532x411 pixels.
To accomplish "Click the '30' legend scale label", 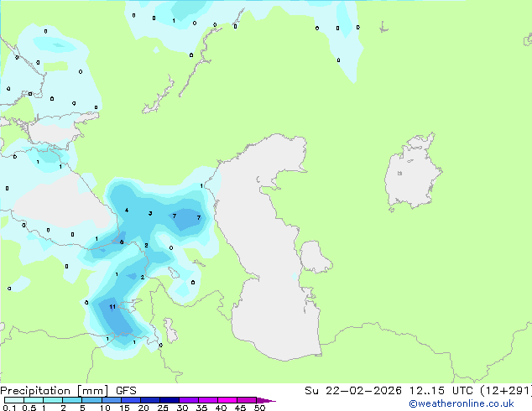I will pyautogui.click(x=182, y=408).
